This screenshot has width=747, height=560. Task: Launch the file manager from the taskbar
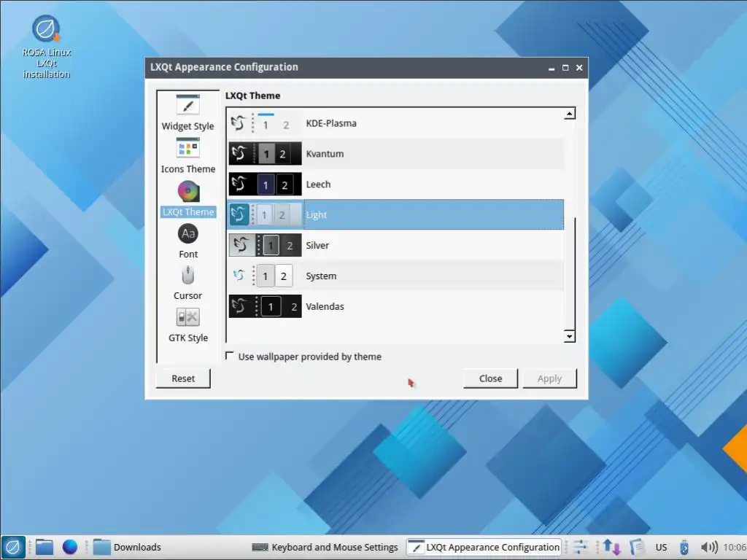point(44,547)
